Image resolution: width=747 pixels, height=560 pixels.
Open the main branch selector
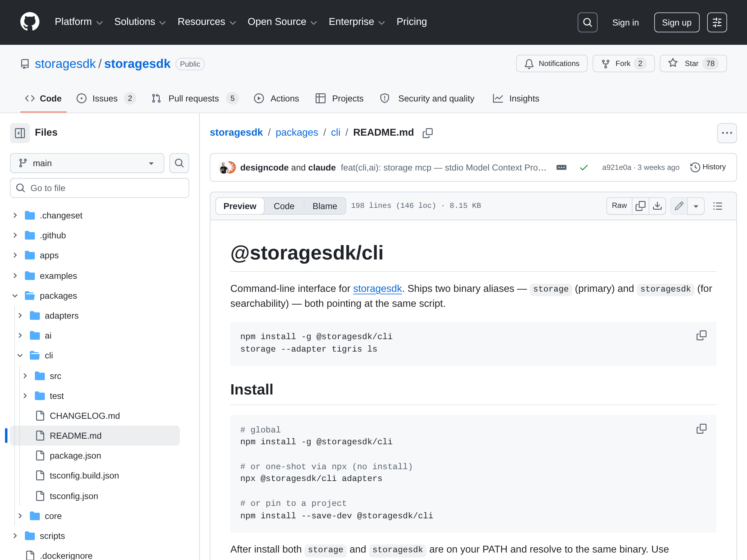(x=87, y=163)
